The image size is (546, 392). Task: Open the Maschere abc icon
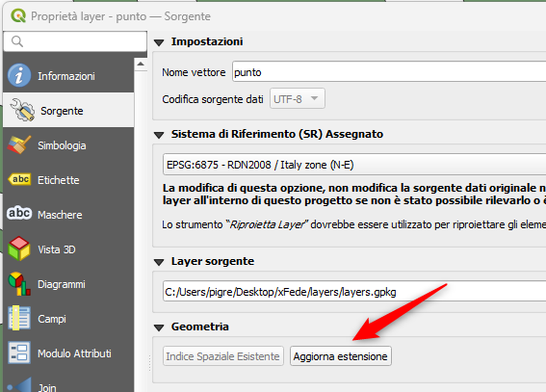tap(19, 213)
